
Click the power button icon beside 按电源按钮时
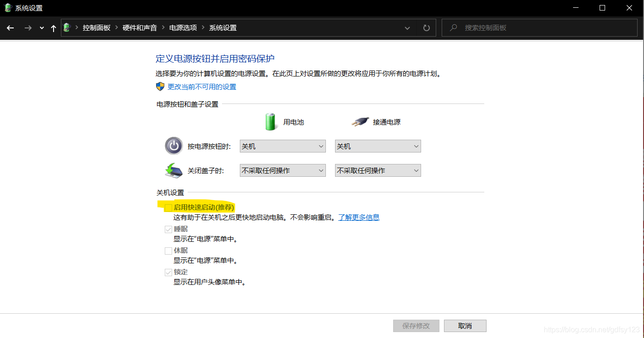173,146
